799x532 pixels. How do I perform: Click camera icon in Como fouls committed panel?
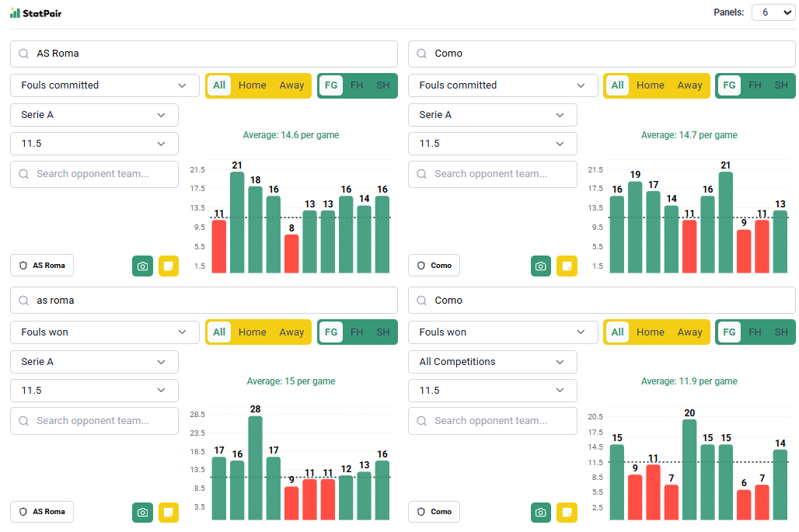pos(540,266)
